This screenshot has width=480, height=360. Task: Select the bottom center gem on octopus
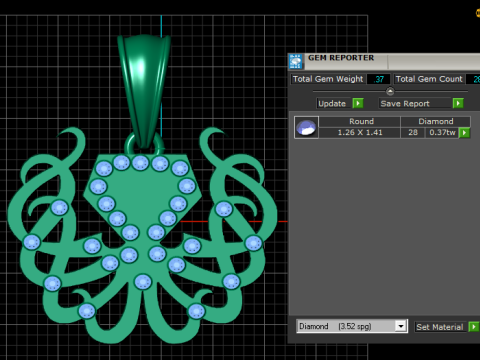[x=143, y=282]
